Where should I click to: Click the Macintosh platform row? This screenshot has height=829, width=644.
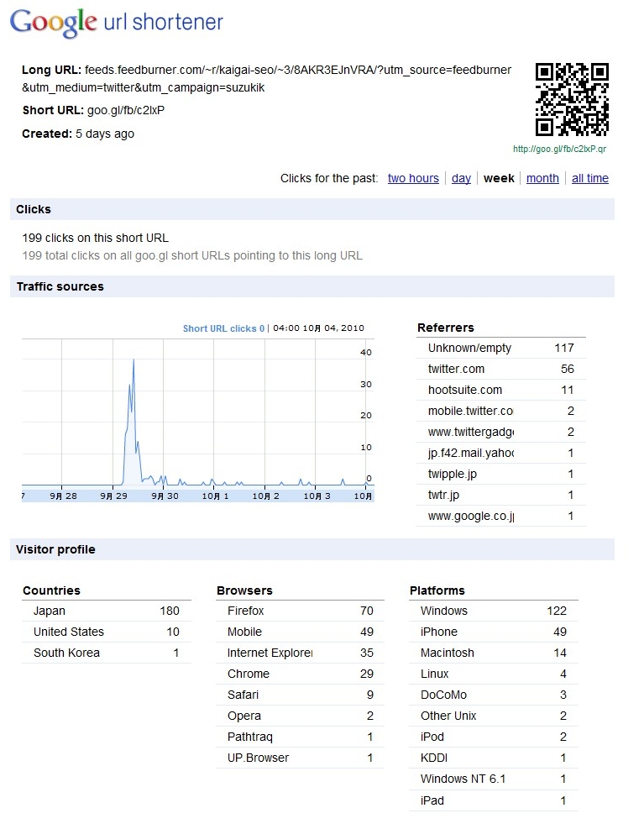pyautogui.click(x=494, y=653)
